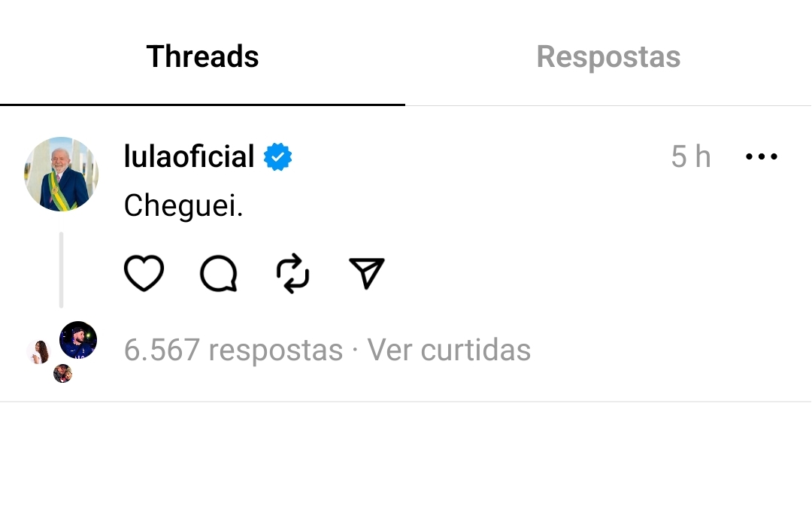
Task: Open the three-dot more options menu
Action: pos(761,156)
